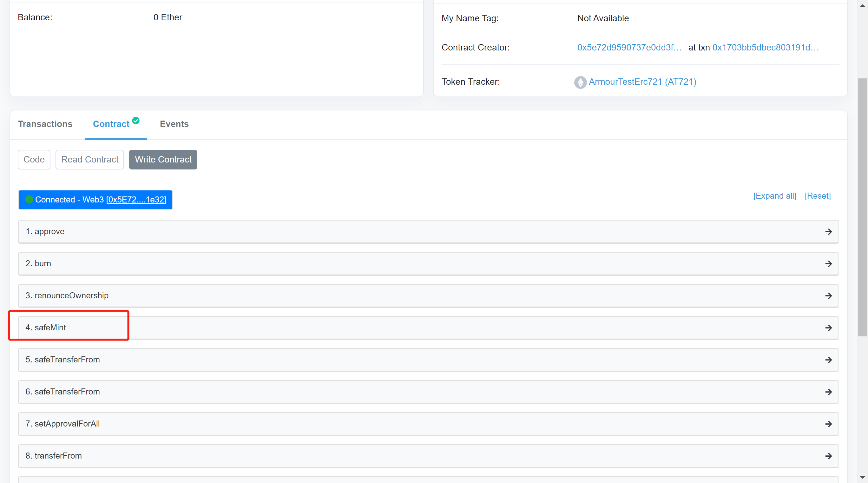Click the token tracker Ethereum icon

(x=580, y=82)
